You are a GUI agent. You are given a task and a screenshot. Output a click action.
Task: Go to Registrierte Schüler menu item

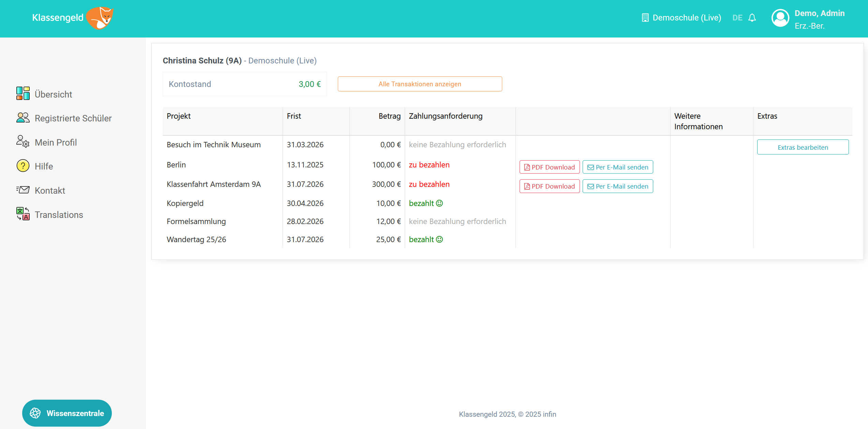[x=73, y=118]
